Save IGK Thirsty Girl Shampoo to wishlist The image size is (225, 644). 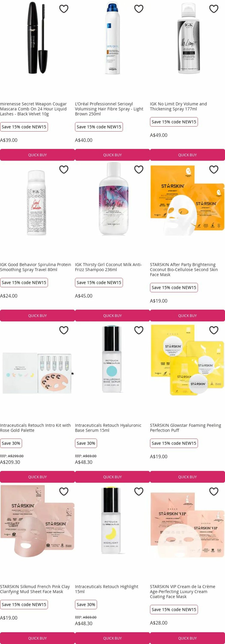point(139,170)
